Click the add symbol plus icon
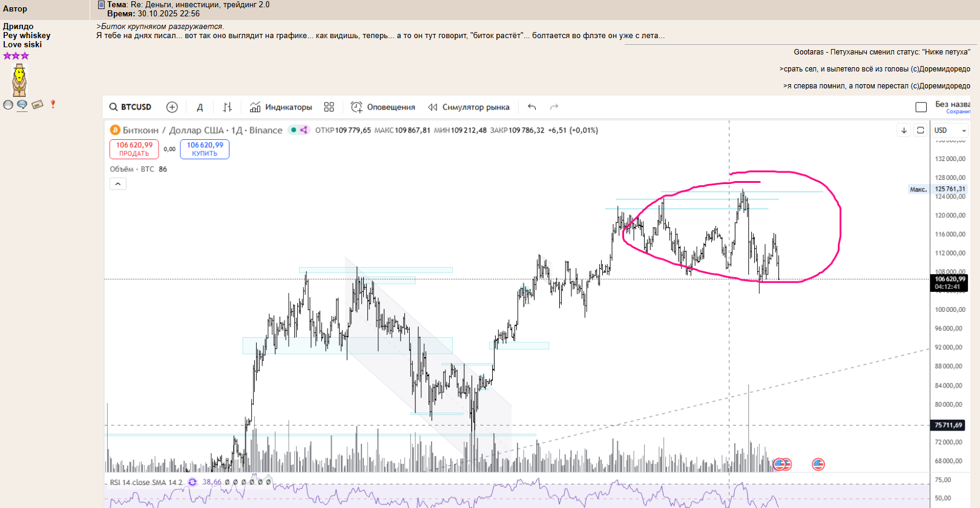The width and height of the screenshot is (980, 508). [172, 107]
